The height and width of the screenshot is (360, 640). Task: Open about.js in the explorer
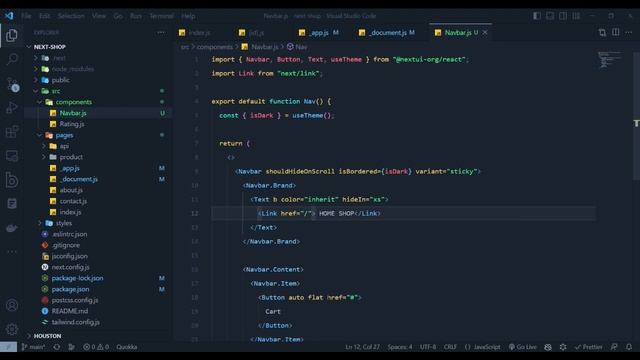71,190
